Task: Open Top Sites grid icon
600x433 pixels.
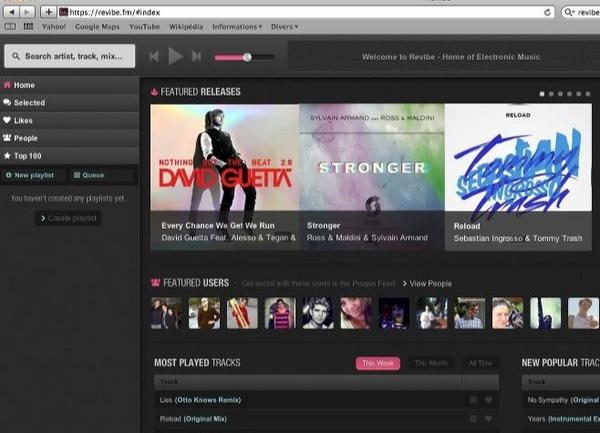Action: click(28, 26)
